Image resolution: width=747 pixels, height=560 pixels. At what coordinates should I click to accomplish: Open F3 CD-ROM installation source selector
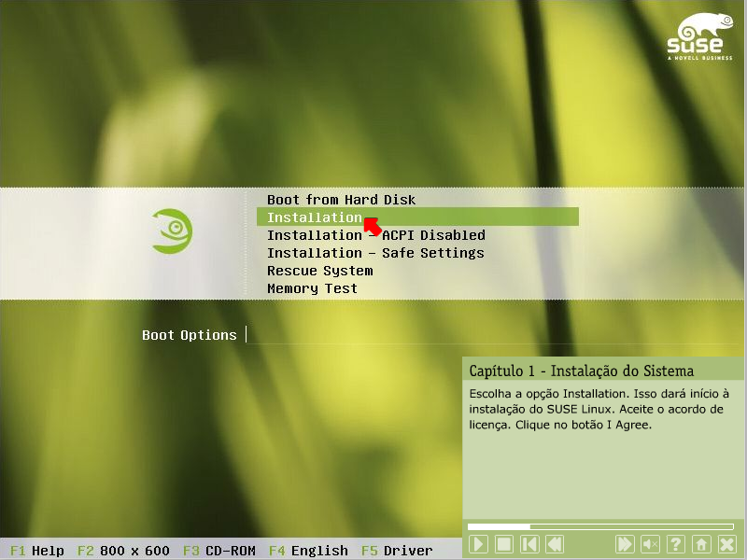click(219, 551)
